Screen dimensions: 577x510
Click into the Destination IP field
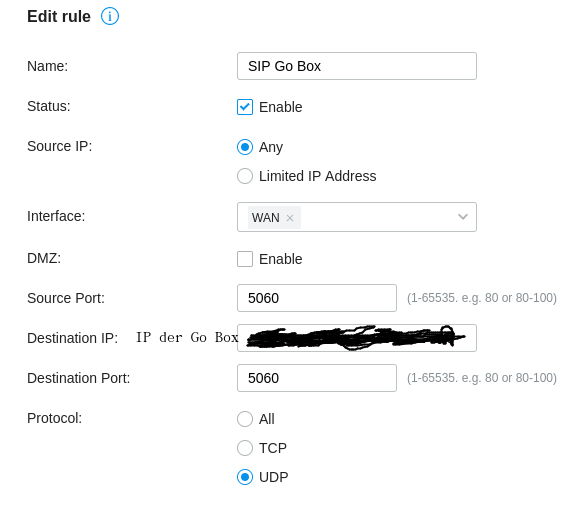click(357, 338)
